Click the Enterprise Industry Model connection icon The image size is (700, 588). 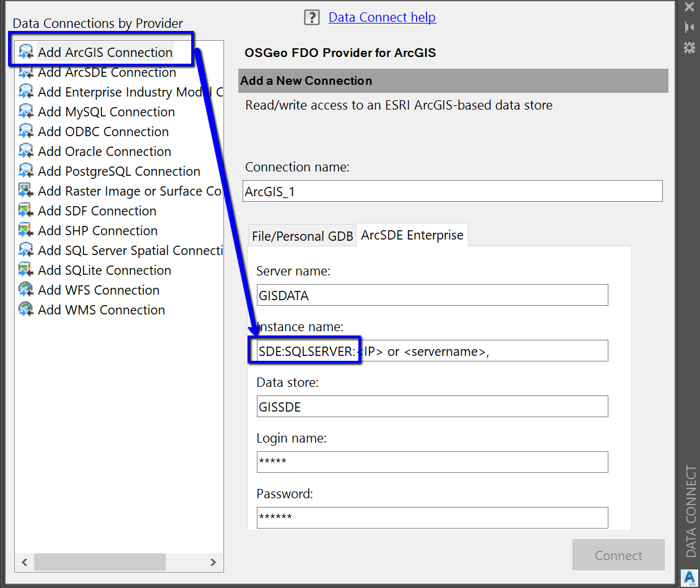click(26, 92)
